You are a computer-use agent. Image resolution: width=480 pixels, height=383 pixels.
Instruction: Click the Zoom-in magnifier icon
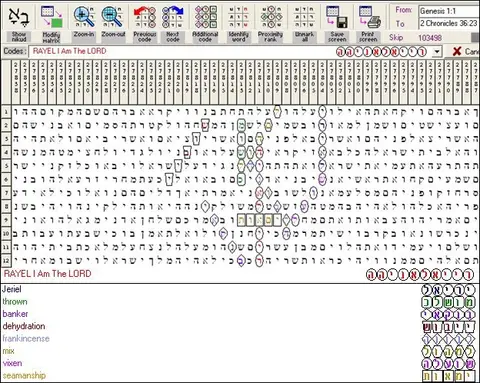coord(83,16)
